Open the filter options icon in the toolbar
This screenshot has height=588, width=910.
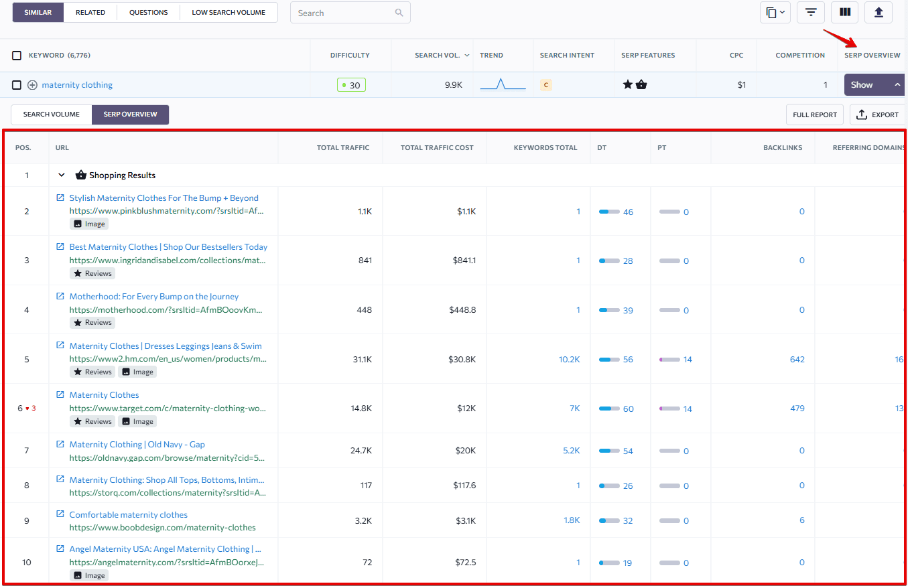[811, 12]
